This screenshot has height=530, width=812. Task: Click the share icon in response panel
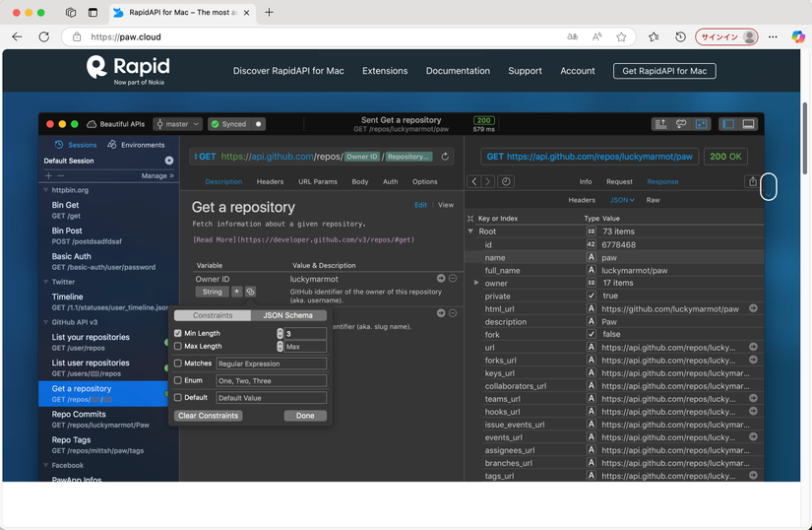(x=752, y=181)
